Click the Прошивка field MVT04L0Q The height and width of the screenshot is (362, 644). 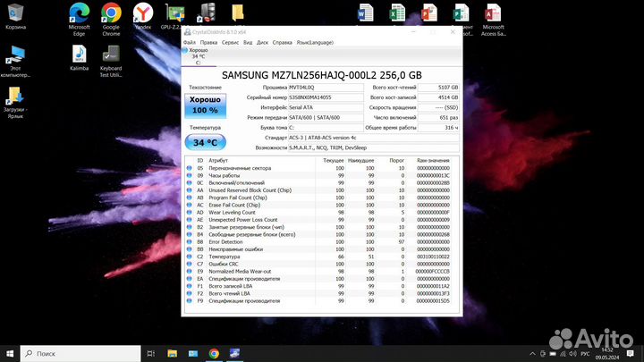tap(326, 88)
